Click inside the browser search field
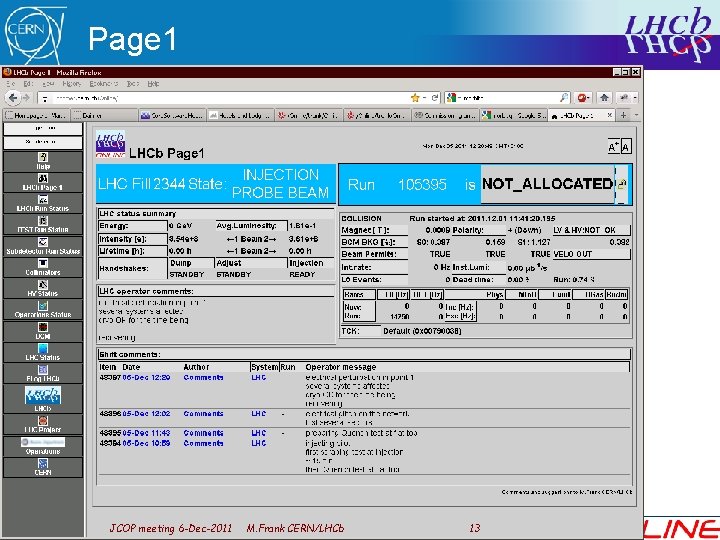720x540 pixels. click(508, 98)
